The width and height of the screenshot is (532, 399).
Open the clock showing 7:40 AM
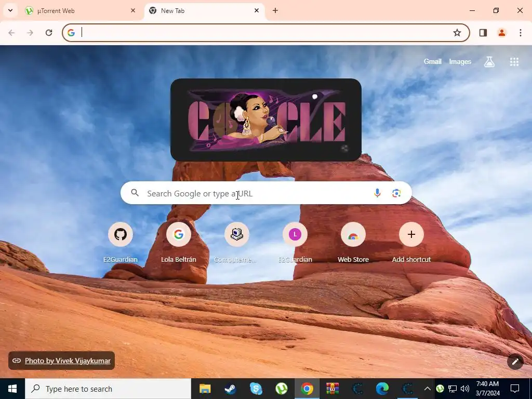coord(487,389)
